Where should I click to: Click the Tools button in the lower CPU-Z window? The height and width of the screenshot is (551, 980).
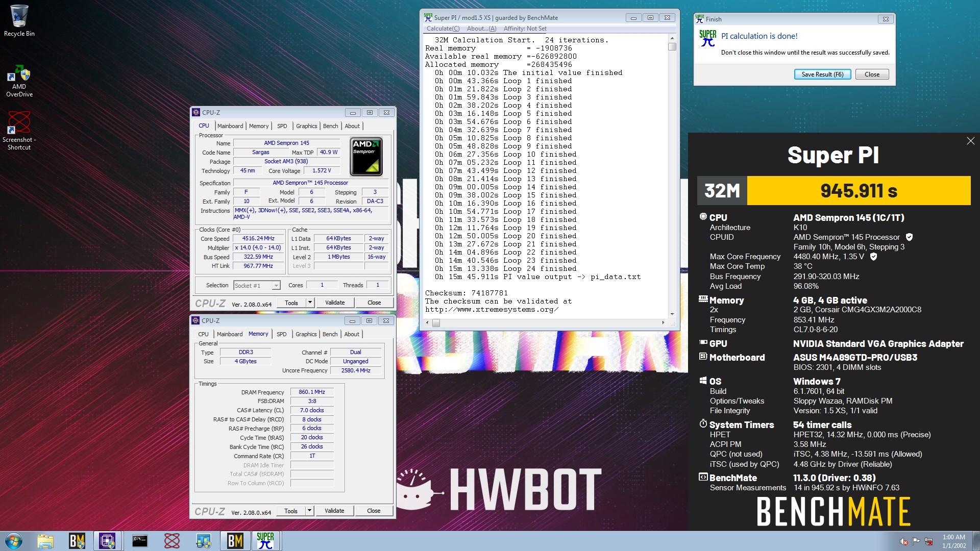point(291,511)
